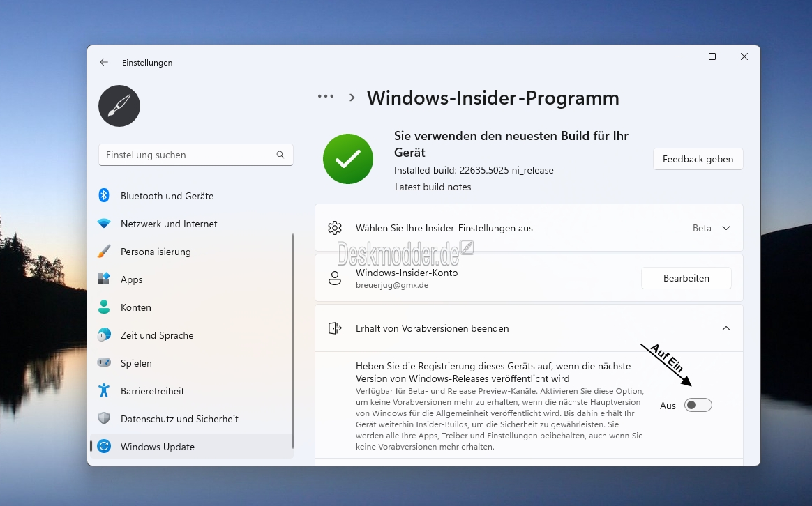Click the Feedback geben button
Screen dimensions: 812x506
point(698,160)
